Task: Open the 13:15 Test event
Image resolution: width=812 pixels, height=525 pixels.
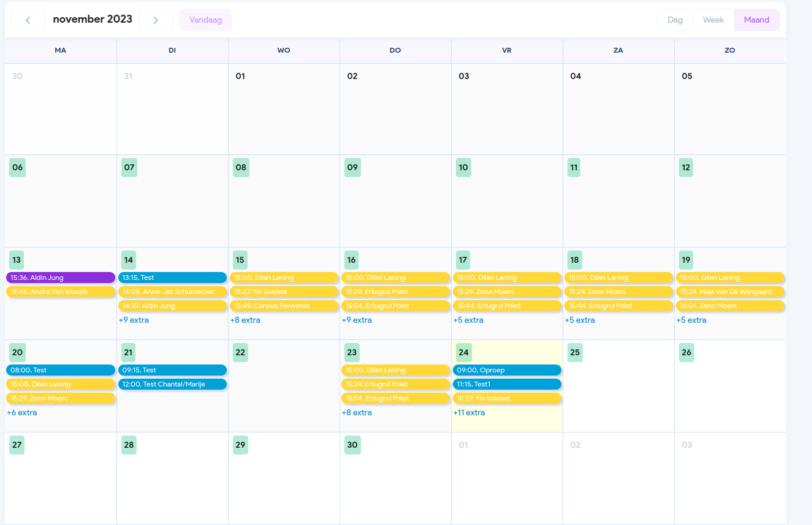Action: click(x=172, y=278)
